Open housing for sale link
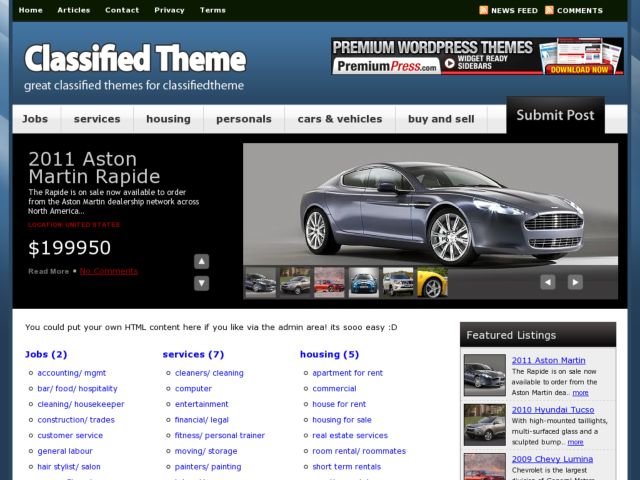640x480 pixels. [x=342, y=420]
